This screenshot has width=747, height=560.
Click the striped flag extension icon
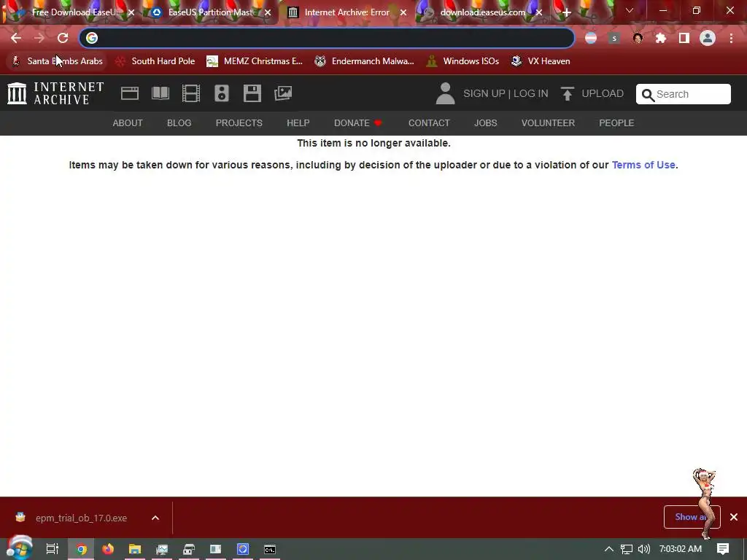591,38
